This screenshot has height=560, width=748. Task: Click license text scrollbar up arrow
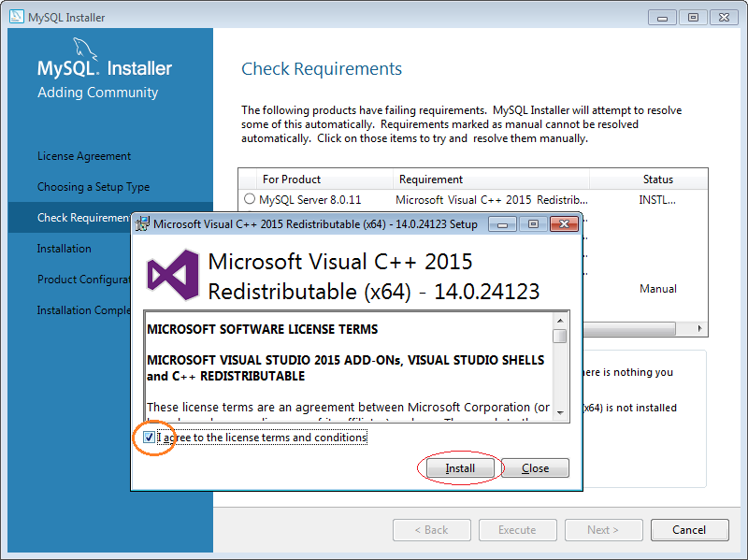(x=560, y=321)
